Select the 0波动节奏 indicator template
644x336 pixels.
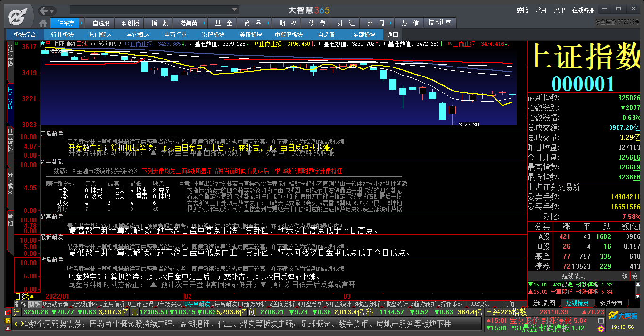pos(56,304)
